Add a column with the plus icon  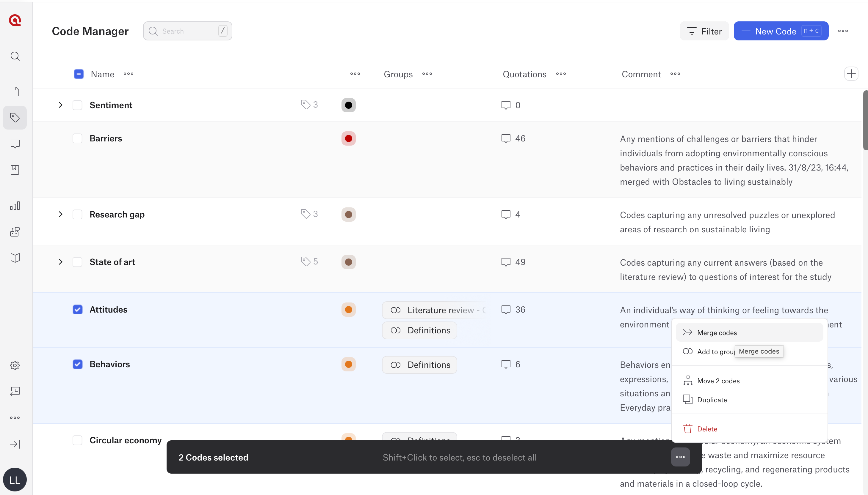[x=851, y=74]
